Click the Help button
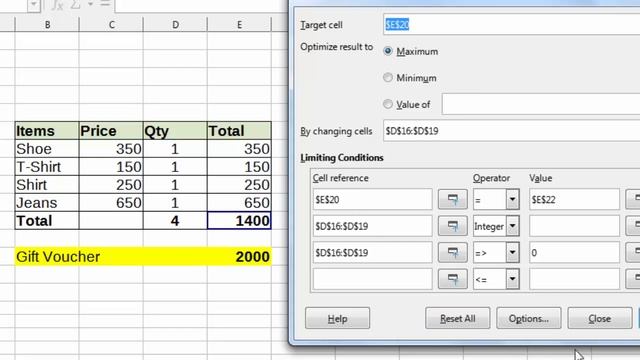Image resolution: width=640 pixels, height=360 pixels. click(338, 318)
